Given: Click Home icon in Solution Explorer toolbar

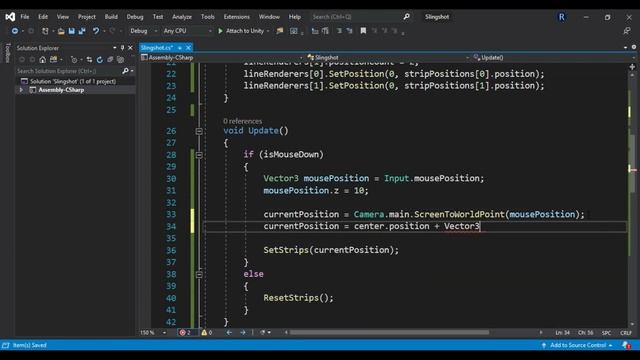Looking at the screenshot, I should coord(42,60).
